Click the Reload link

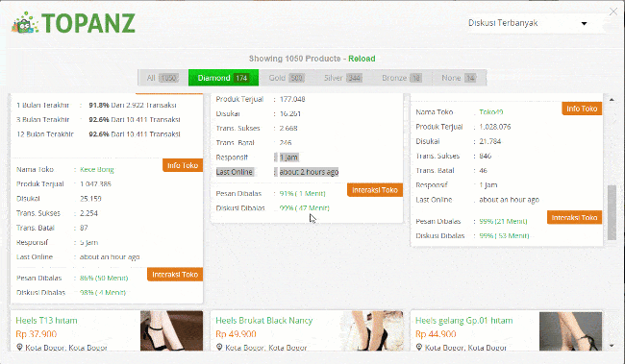pyautogui.click(x=362, y=59)
